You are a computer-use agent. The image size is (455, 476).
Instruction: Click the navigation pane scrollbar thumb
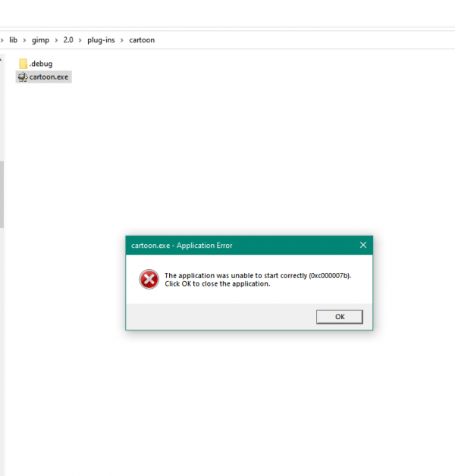(2, 194)
